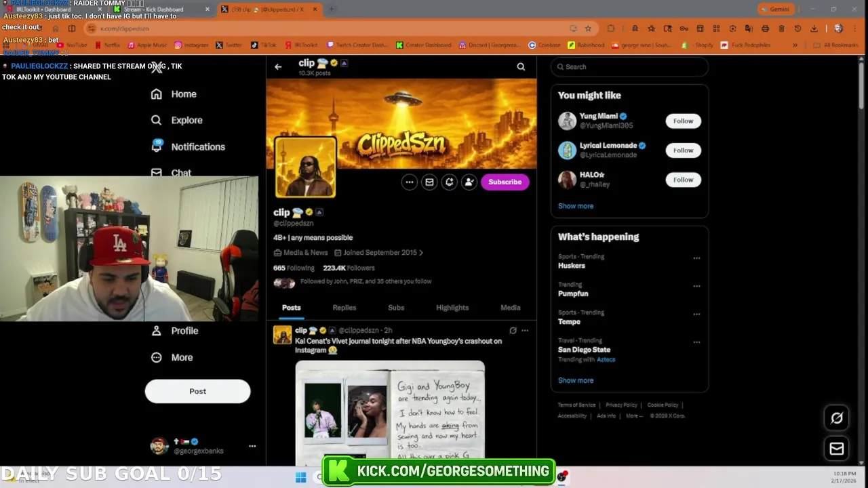Open Notifications in the X sidebar
Viewport: 868px width, 488px height.
pos(189,146)
